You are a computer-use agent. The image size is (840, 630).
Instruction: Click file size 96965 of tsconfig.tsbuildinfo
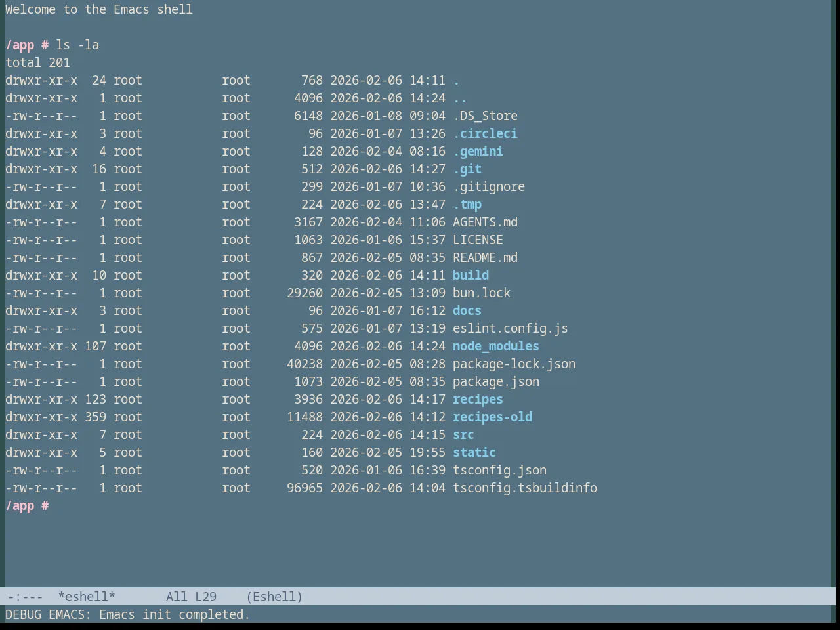pos(304,488)
